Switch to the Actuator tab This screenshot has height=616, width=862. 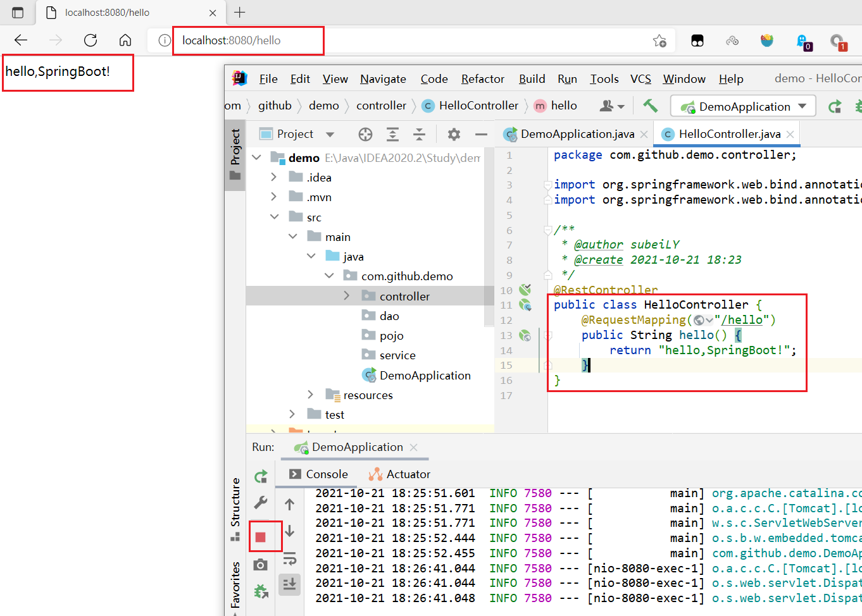tap(400, 474)
